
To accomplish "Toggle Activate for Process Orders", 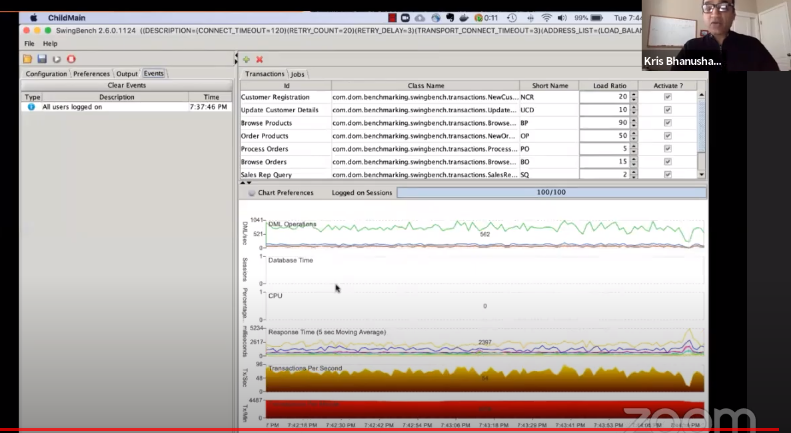I will pyautogui.click(x=667, y=149).
